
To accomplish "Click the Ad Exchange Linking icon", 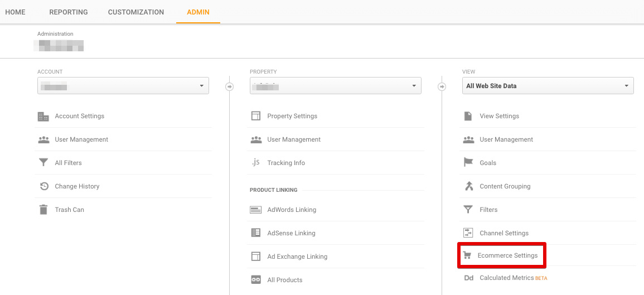I will point(256,257).
